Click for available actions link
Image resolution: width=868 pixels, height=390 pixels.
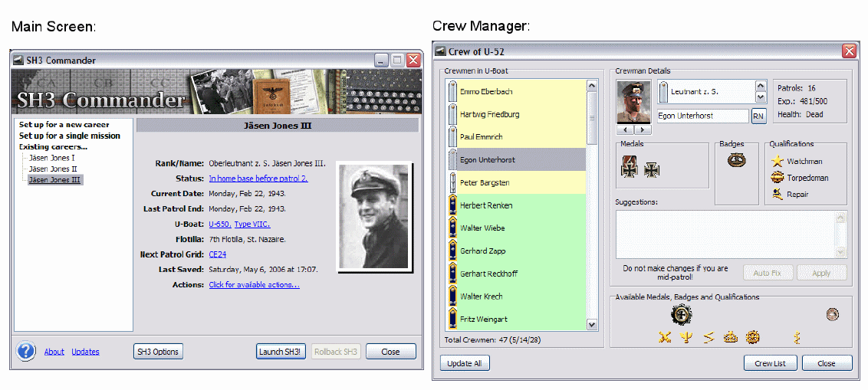(254, 285)
